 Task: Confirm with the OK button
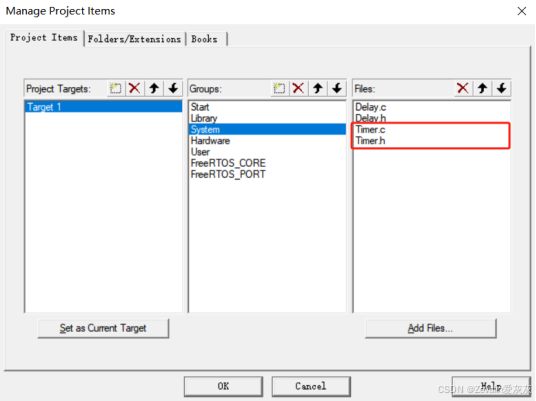(x=223, y=386)
